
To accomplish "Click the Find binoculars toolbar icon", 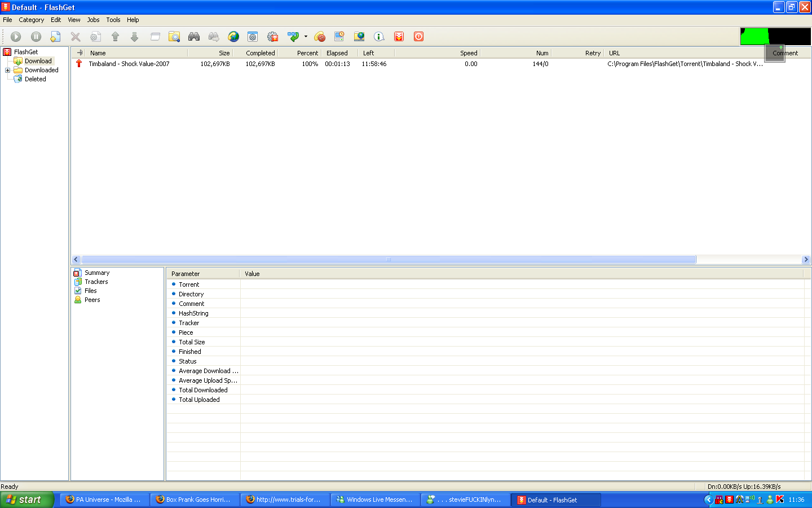I will pyautogui.click(x=194, y=37).
